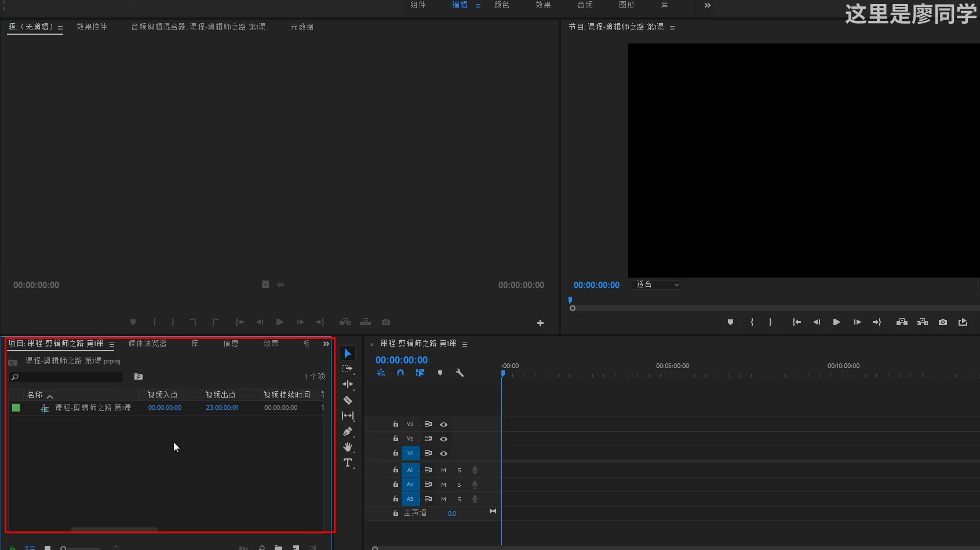Viewport: 980px width, 550px height.
Task: Open Source panel menu icon
Action: coord(60,28)
